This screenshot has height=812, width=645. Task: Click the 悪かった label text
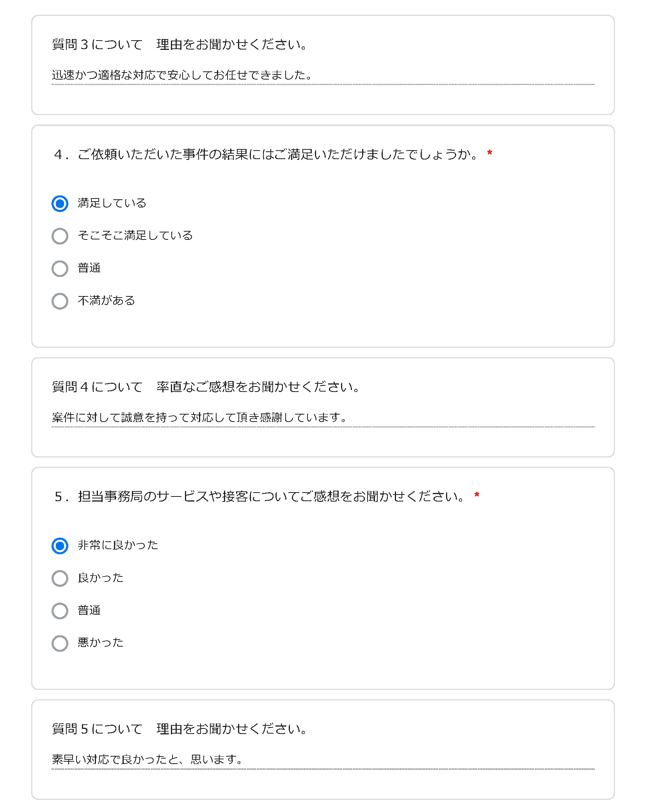[x=101, y=642]
